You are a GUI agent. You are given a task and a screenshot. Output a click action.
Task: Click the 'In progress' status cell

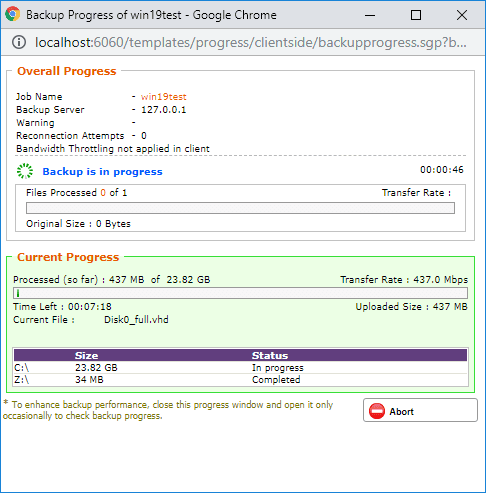278,368
